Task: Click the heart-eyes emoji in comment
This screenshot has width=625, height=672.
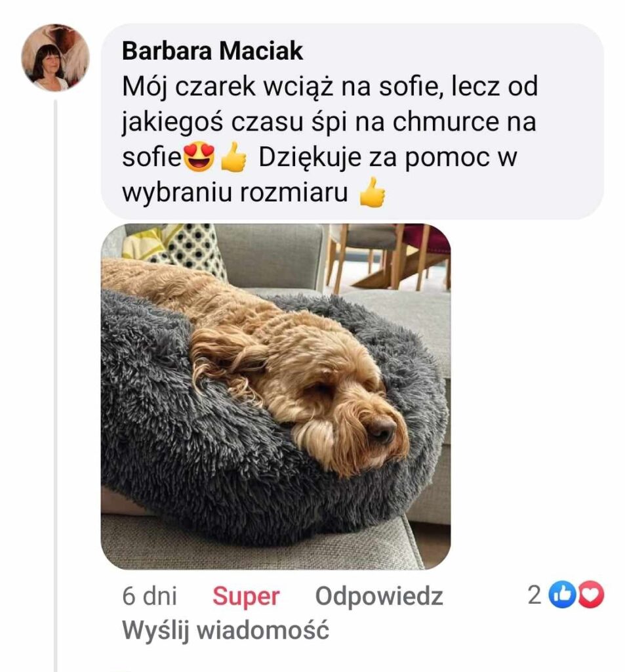Action: pos(199,157)
